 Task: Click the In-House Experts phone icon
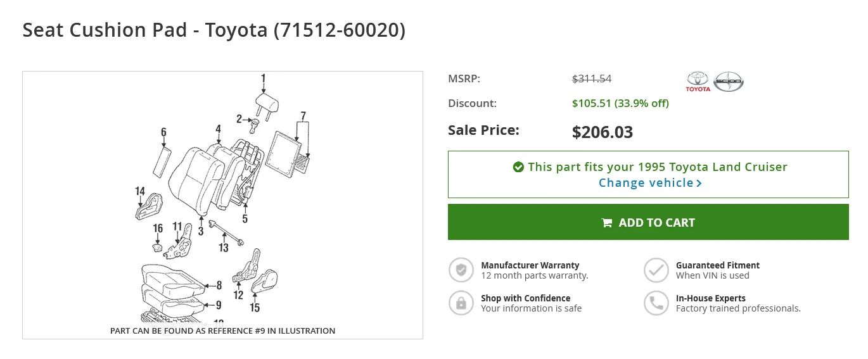tap(656, 303)
